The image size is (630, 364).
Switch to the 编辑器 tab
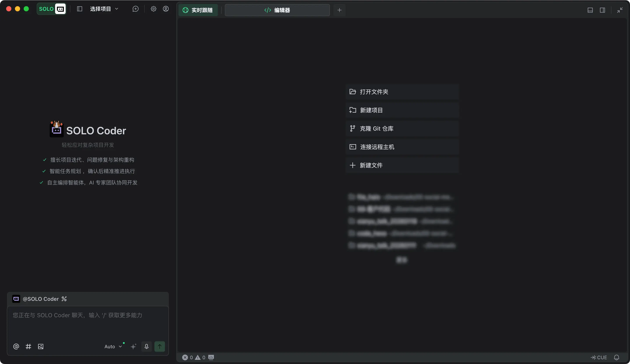[277, 10]
